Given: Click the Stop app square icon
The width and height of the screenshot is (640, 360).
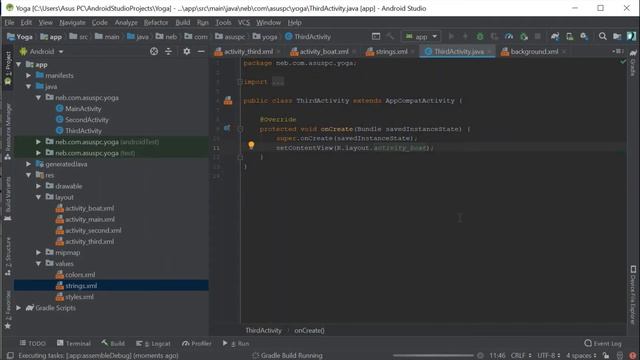Looking at the screenshot, I should [538, 37].
